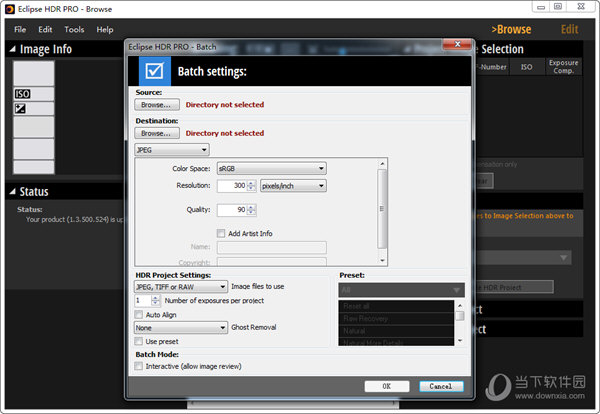Click the exposure compensation icon in Image Info
The image size is (600, 414).
20,109
